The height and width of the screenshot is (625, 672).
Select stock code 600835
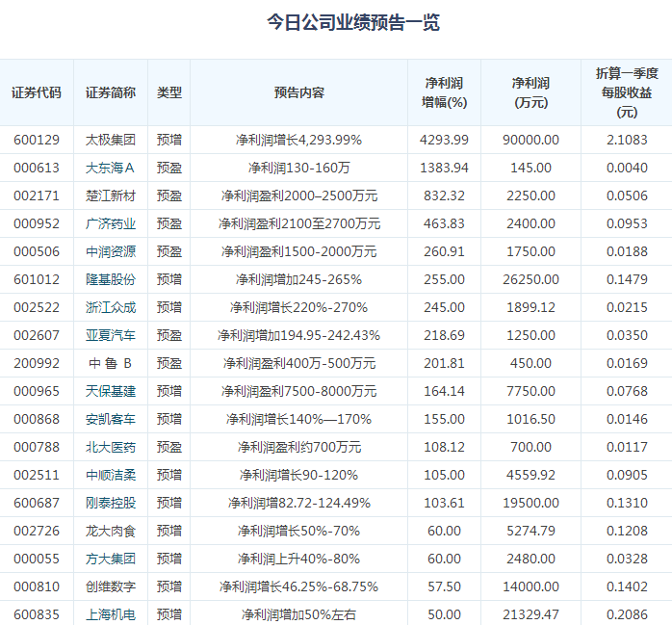(37, 614)
